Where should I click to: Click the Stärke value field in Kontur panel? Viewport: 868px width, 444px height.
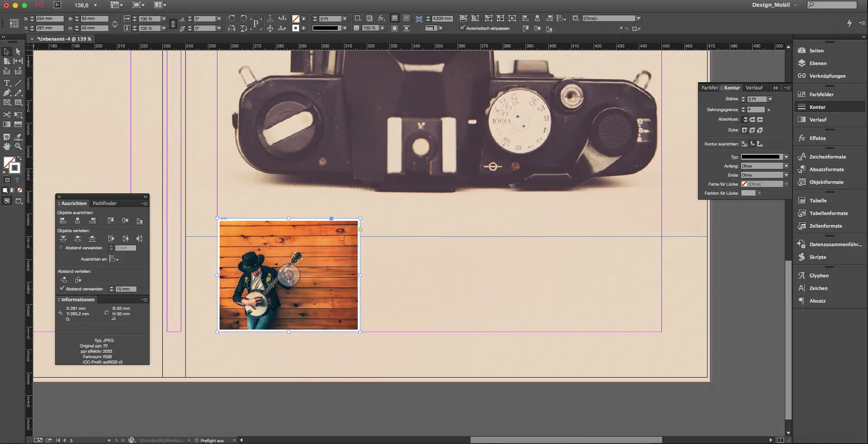click(756, 99)
